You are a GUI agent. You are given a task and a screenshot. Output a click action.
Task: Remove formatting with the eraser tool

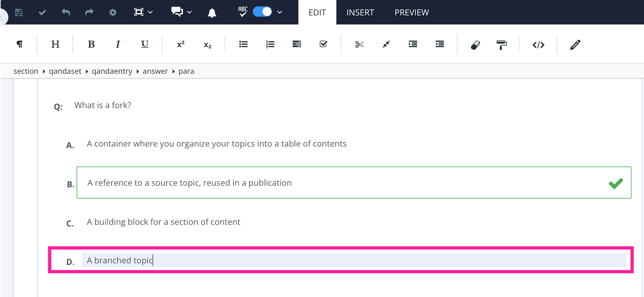(x=475, y=44)
